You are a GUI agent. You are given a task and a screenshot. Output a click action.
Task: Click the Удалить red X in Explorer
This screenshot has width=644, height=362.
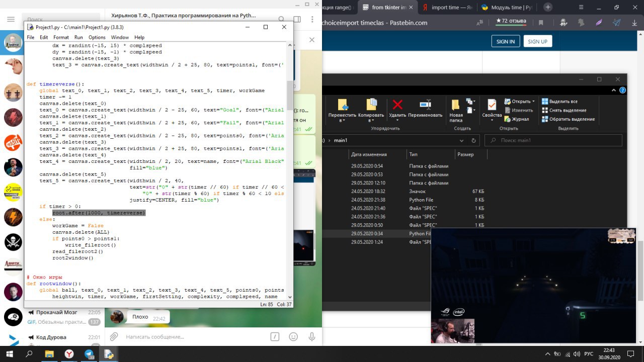pyautogui.click(x=397, y=105)
